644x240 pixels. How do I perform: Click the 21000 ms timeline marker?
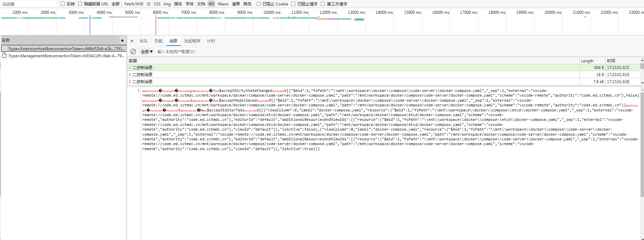[x=581, y=12]
